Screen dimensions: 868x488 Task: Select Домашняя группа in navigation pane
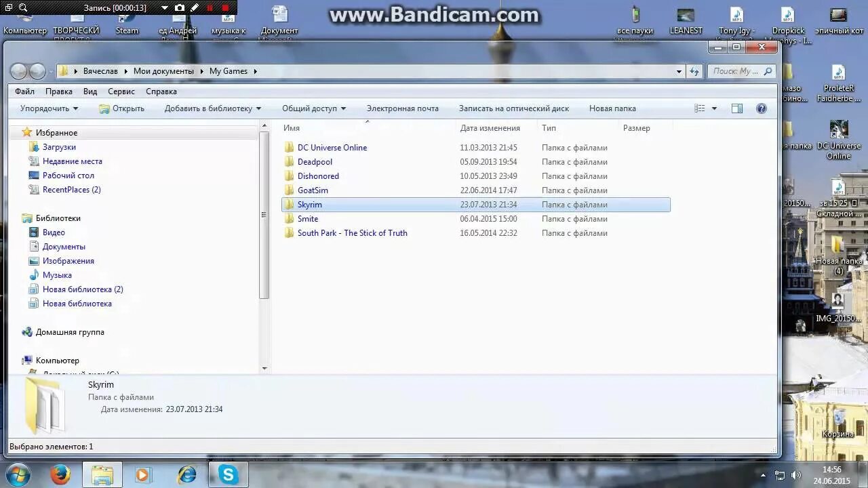pos(70,332)
